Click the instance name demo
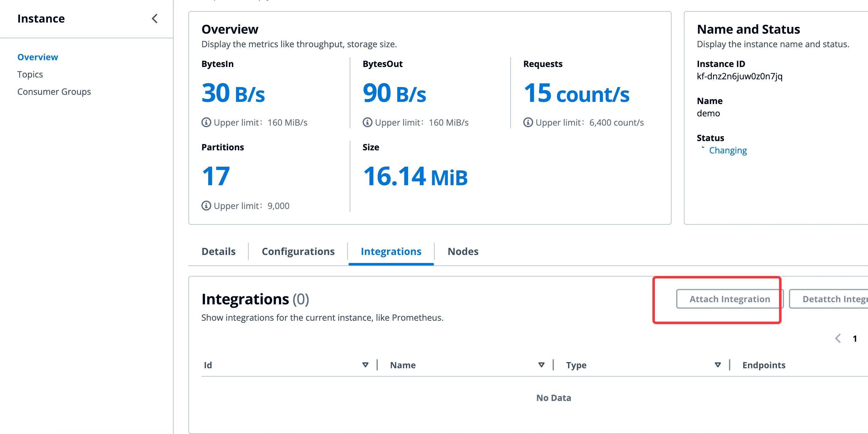 pyautogui.click(x=708, y=113)
